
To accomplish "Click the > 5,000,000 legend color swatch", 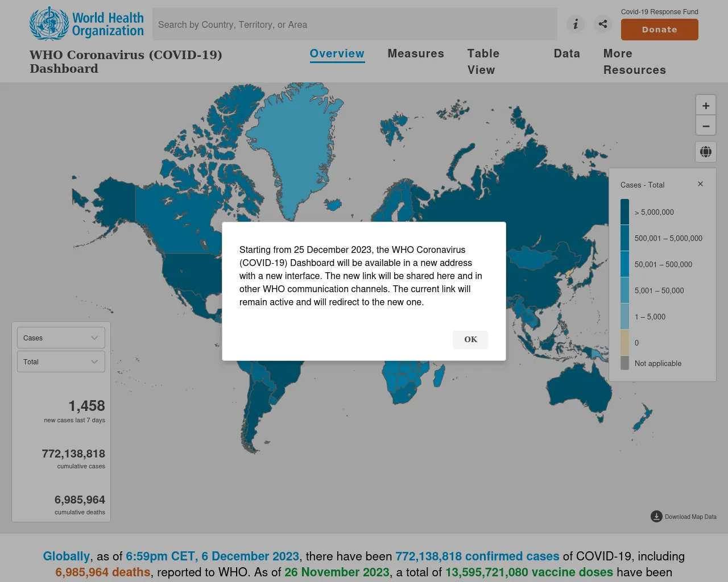I will coord(624,212).
